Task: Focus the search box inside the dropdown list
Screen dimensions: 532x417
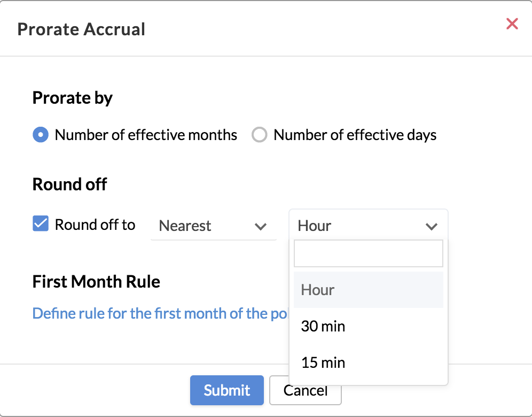Action: [x=368, y=253]
